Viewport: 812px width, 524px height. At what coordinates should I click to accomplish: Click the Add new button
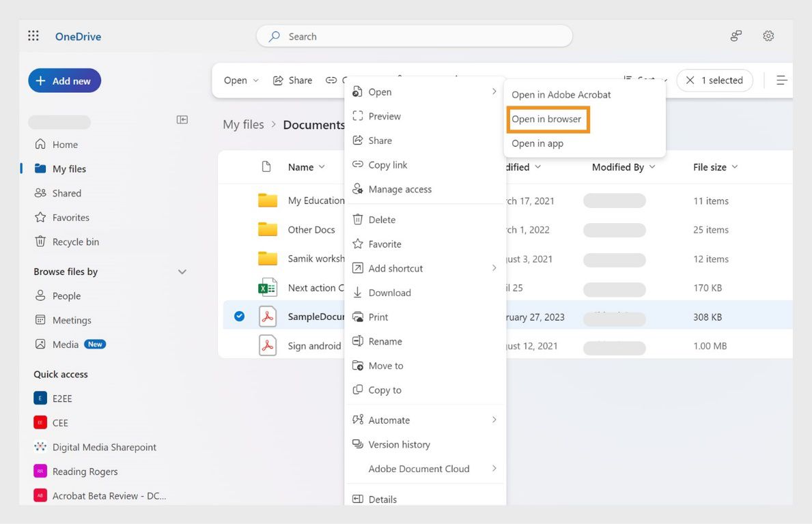coord(64,80)
